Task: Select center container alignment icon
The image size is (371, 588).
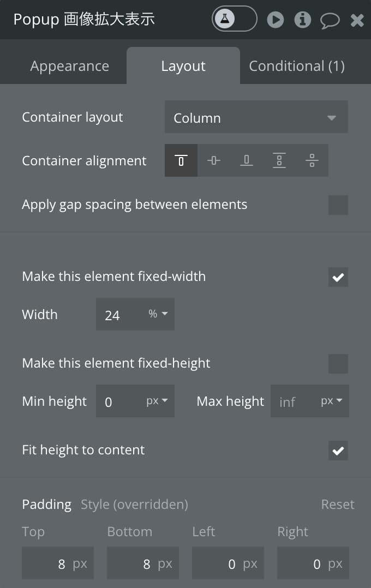Action: [x=214, y=160]
